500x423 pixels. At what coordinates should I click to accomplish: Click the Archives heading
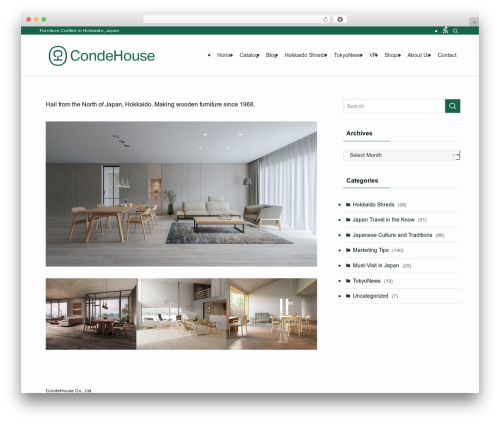coord(359,133)
